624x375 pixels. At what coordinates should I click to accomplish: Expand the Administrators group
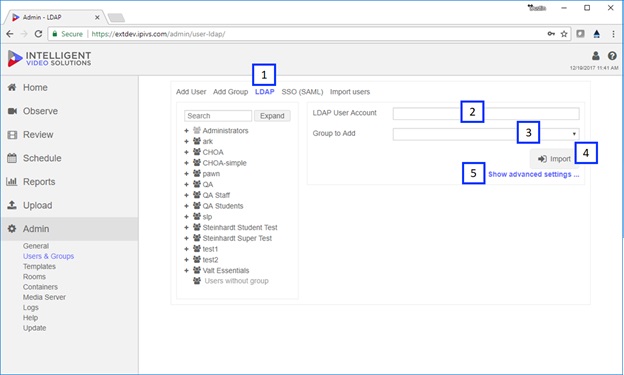[186, 131]
